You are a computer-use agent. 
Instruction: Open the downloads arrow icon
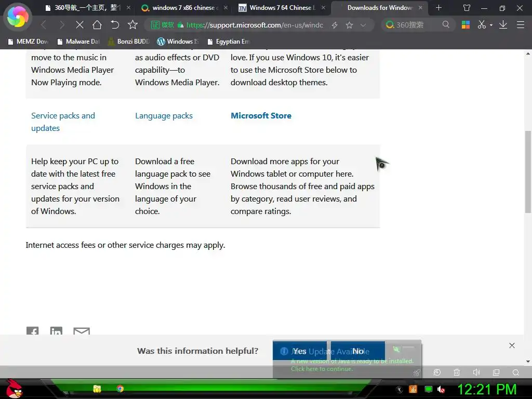(503, 25)
